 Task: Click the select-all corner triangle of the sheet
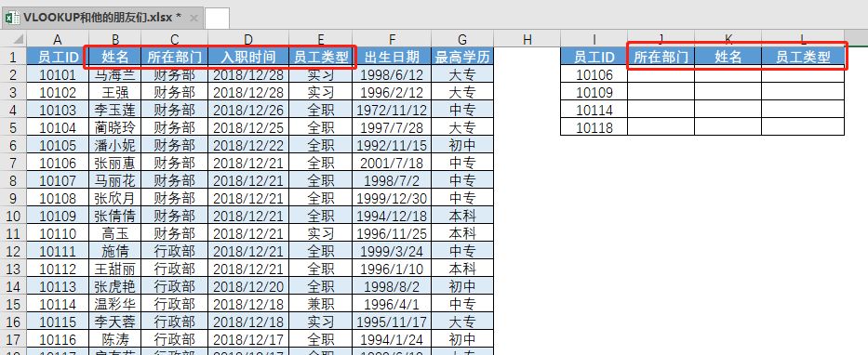19,39
